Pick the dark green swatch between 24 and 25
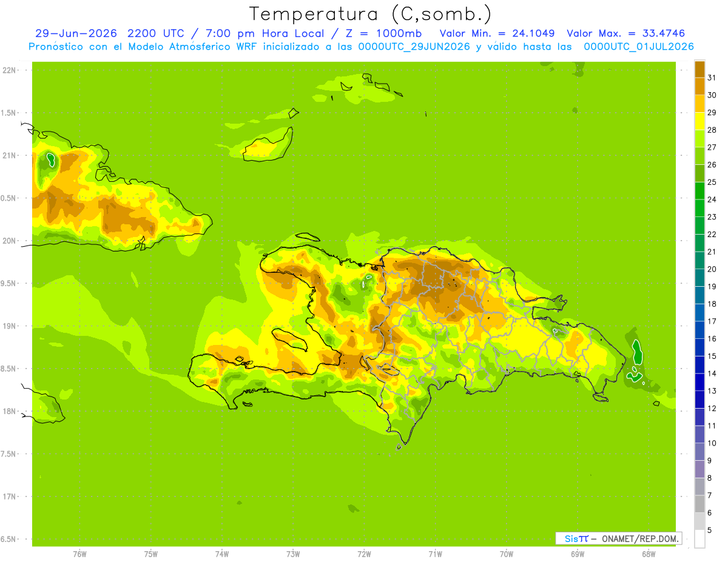The width and height of the screenshot is (728, 562). pyautogui.click(x=699, y=190)
